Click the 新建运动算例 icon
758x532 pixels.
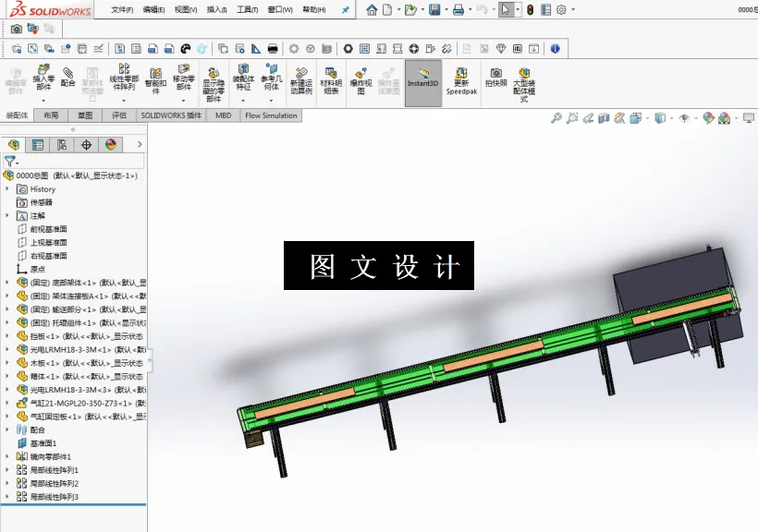300,81
